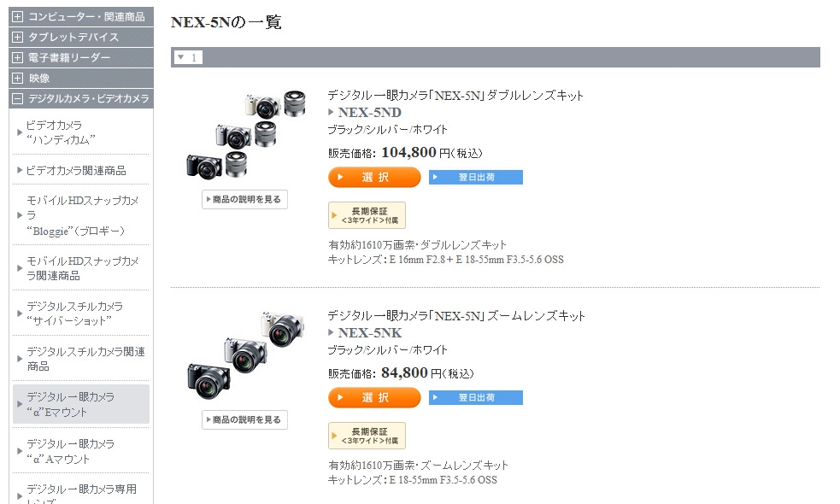Screen dimensions: 840x504
Task: Click the page 1 dropdown triangle icon
Action: (180, 57)
